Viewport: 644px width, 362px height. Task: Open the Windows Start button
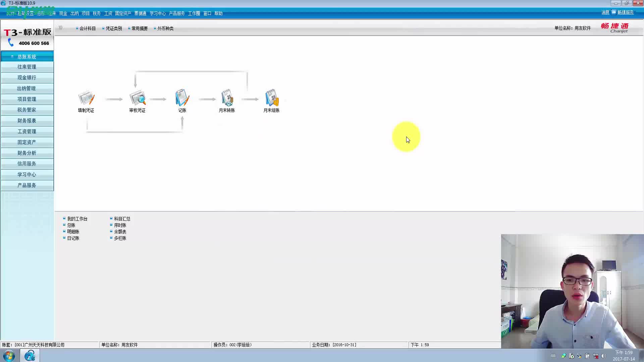tap(9, 355)
